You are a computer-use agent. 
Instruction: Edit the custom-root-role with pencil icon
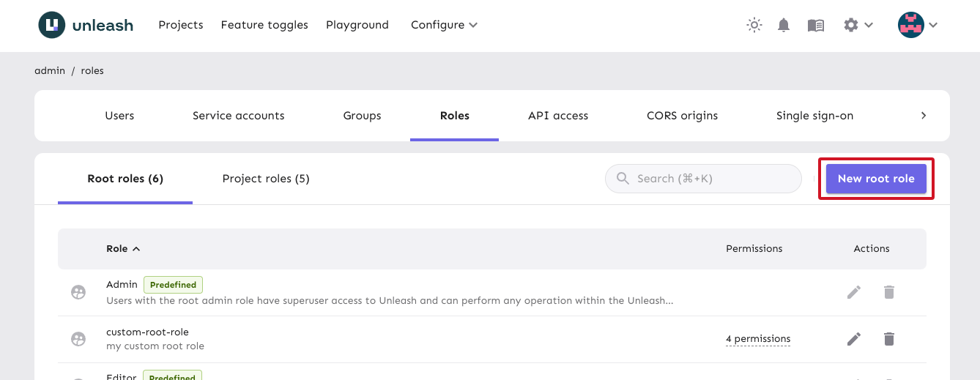[854, 339]
